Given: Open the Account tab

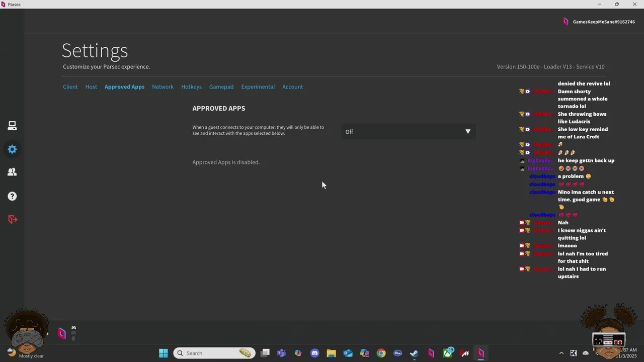Looking at the screenshot, I should coord(292,87).
